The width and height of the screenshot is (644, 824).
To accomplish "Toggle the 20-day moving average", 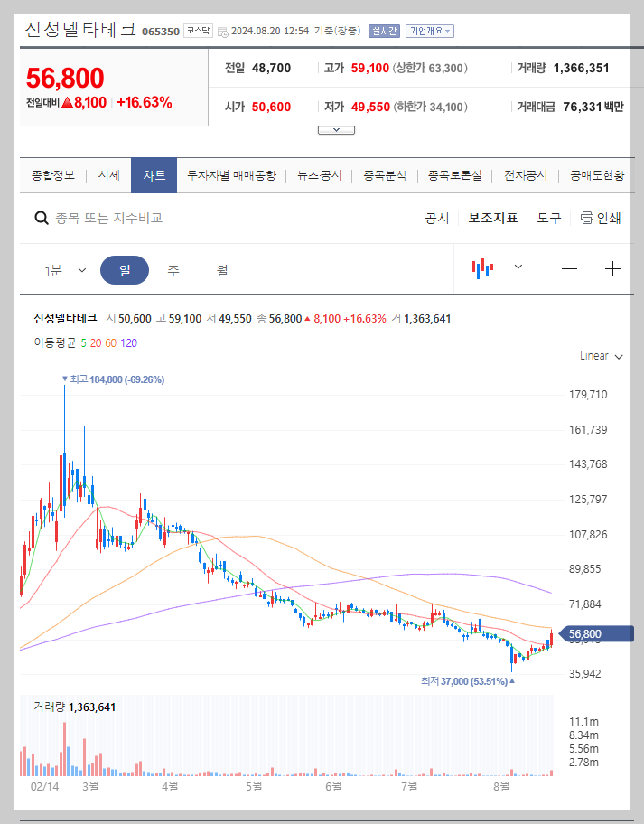I will click(x=96, y=343).
